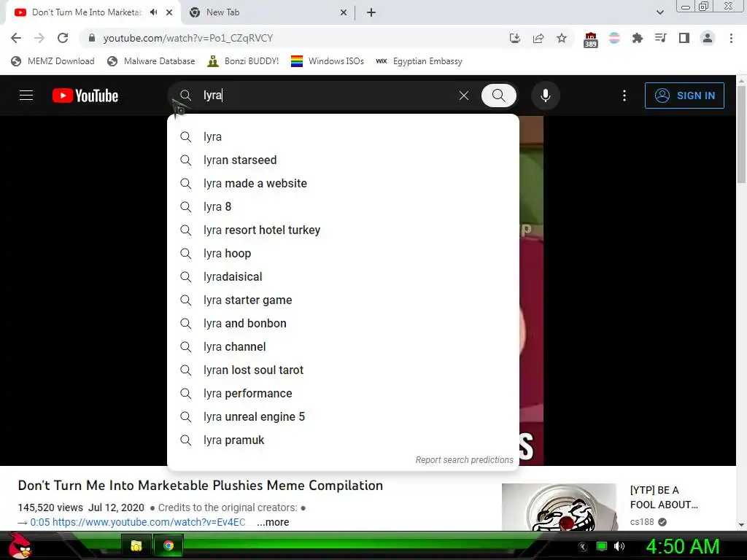Choose 'lyra and bonbon' suggestion
Image resolution: width=747 pixels, height=560 pixels.
tap(343, 323)
